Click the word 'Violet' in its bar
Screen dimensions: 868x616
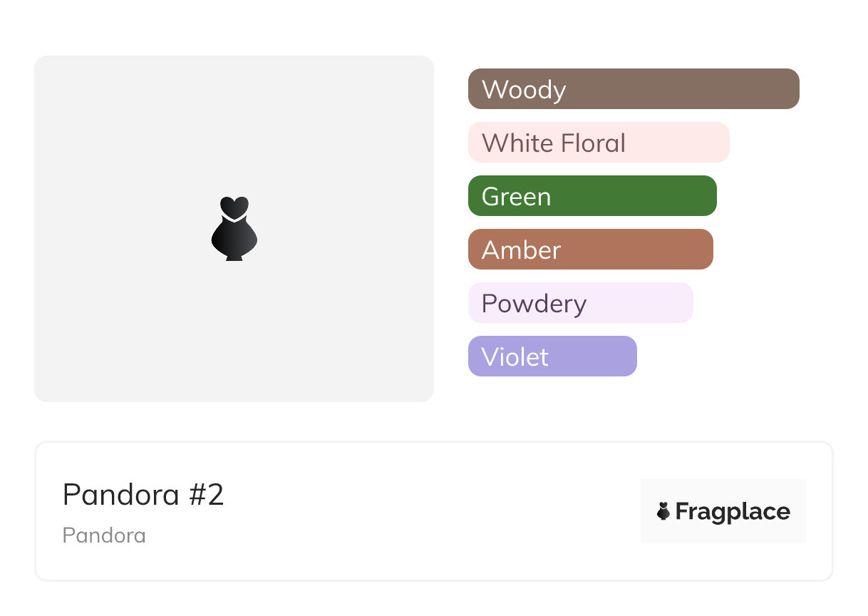tap(515, 357)
